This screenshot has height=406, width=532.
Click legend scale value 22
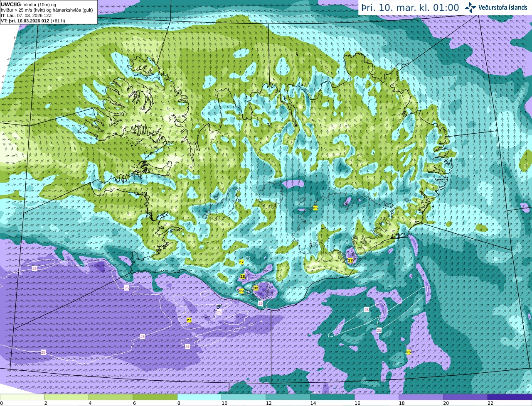pyautogui.click(x=490, y=403)
